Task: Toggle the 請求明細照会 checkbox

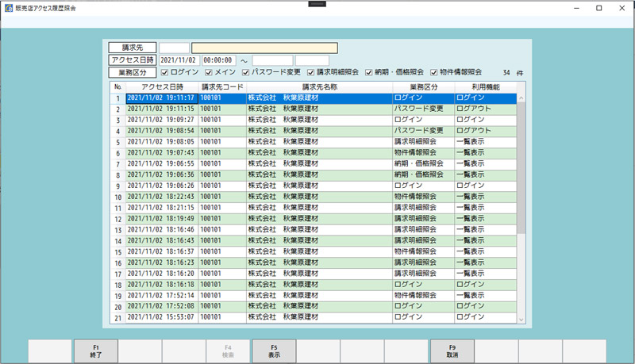Action: click(310, 72)
